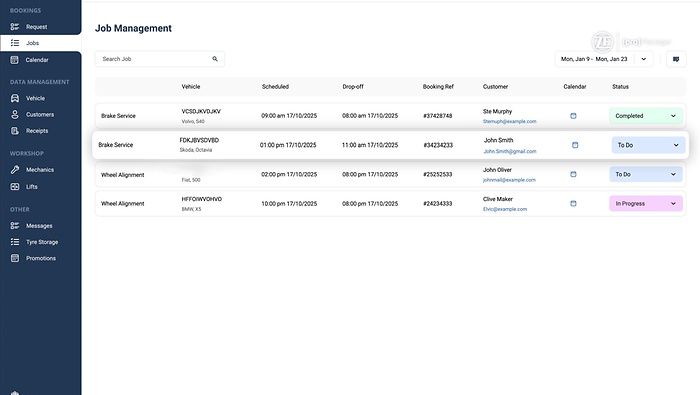This screenshot has height=395, width=700.
Task: Click vehicle FDKJBVSDVBD
Action: point(199,140)
